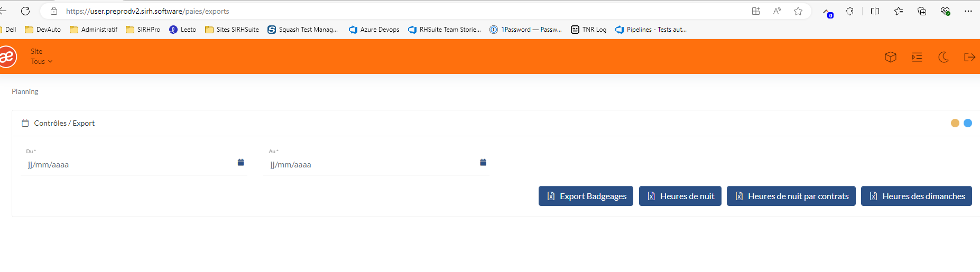980x272 pixels.
Task: Click Heures de nuit par contrats button
Action: (x=791, y=196)
